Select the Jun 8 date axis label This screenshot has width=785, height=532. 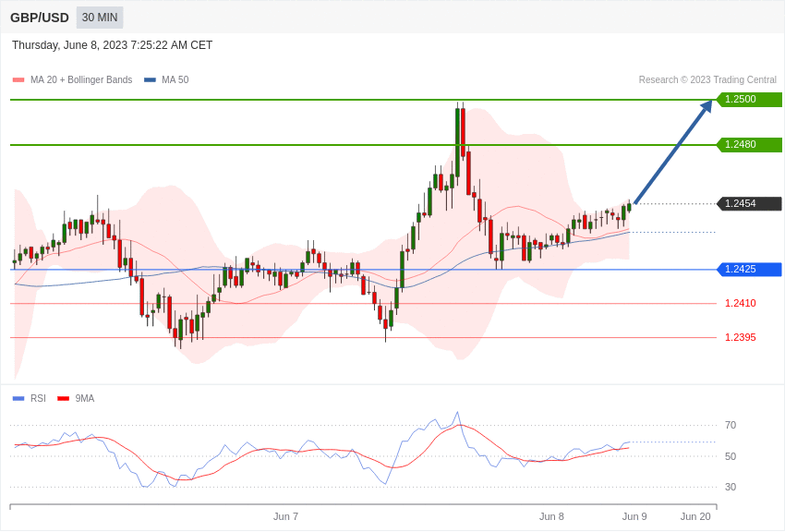coord(551,516)
